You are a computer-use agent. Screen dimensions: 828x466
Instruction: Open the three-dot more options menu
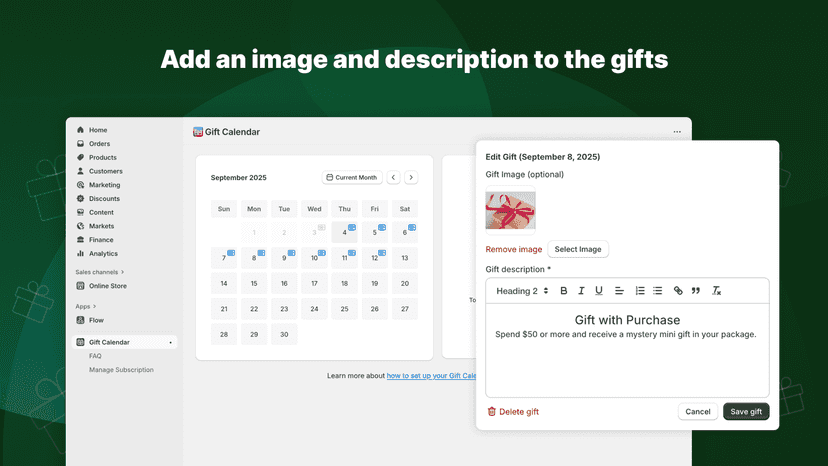(677, 132)
